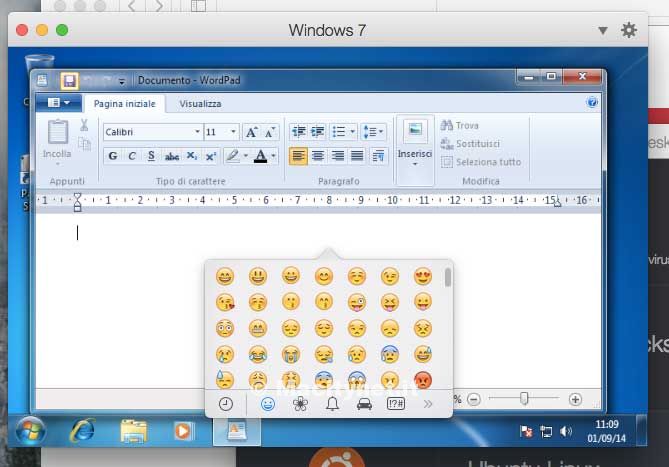
Task: Expand the Incolla dropdown arrow
Action: (58, 164)
